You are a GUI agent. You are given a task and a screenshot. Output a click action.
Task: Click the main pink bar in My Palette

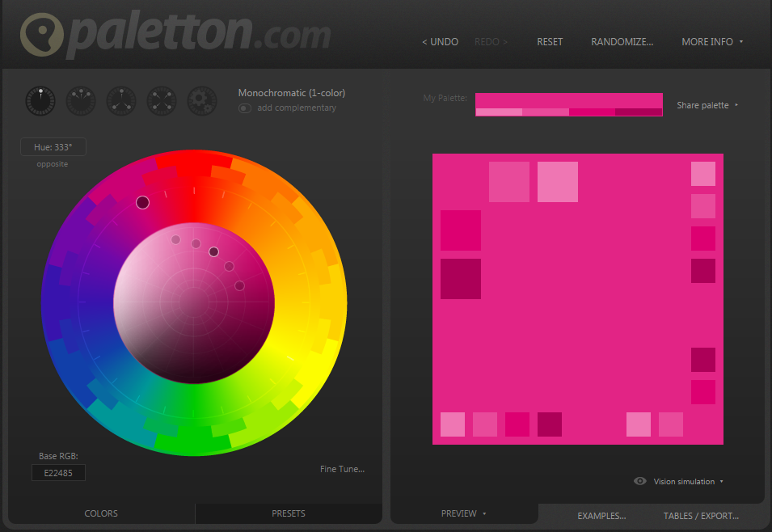[568, 100]
